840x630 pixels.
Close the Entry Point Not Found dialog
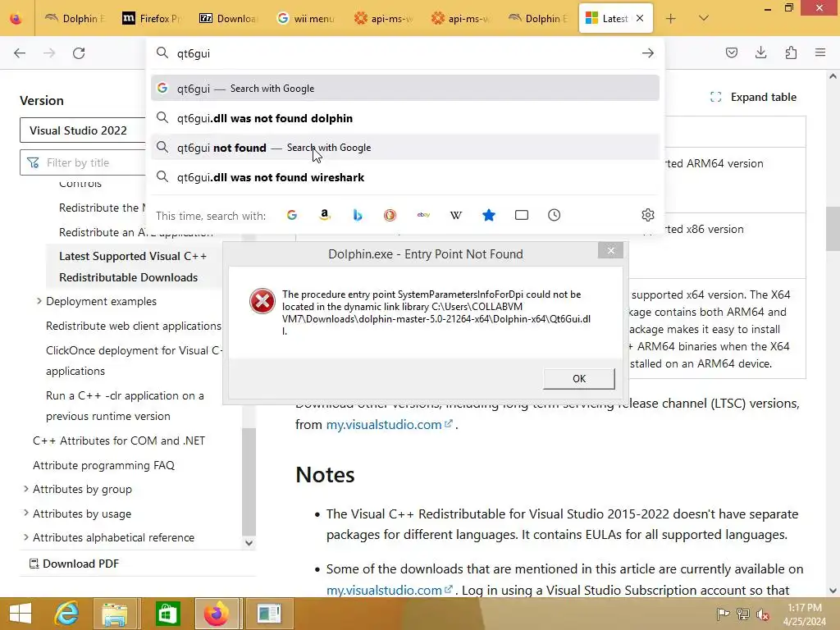610,251
